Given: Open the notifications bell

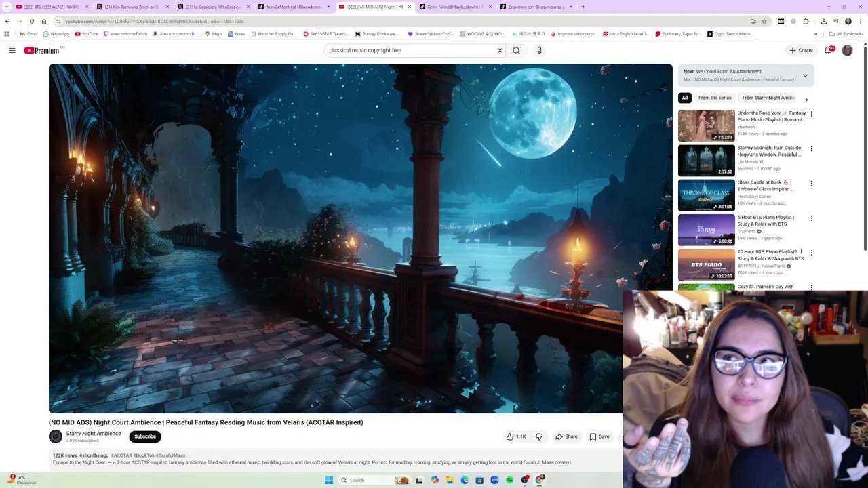Looking at the screenshot, I should (828, 50).
